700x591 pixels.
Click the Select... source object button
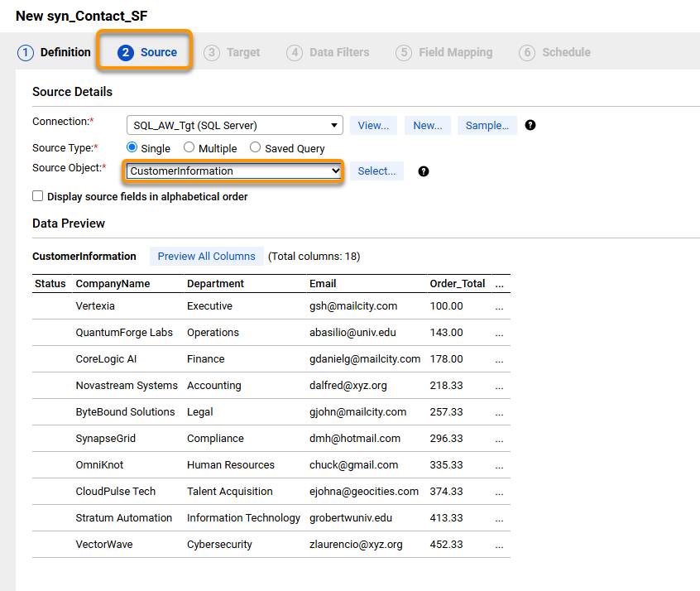pyautogui.click(x=376, y=171)
